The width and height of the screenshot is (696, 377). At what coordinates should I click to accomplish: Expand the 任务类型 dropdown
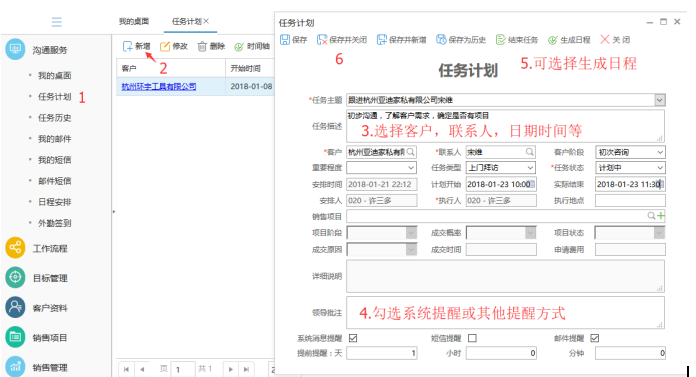(530, 168)
